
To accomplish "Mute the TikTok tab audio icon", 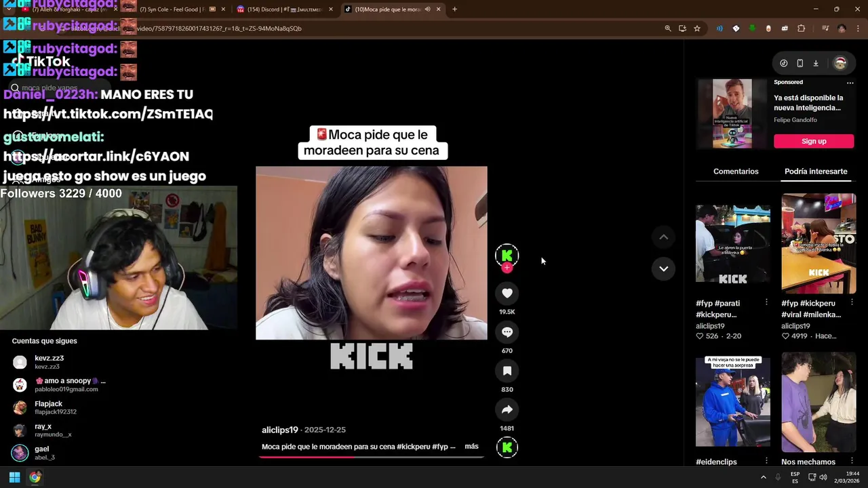I will tap(427, 9).
